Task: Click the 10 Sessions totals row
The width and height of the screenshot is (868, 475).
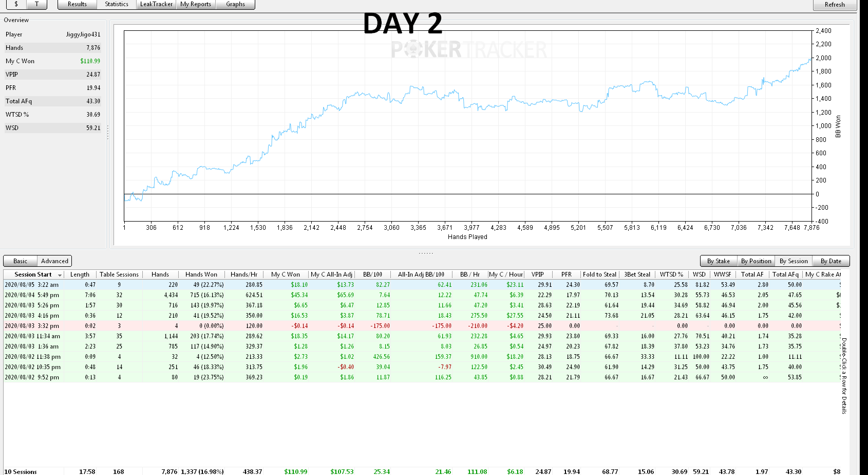Action: [x=422, y=471]
